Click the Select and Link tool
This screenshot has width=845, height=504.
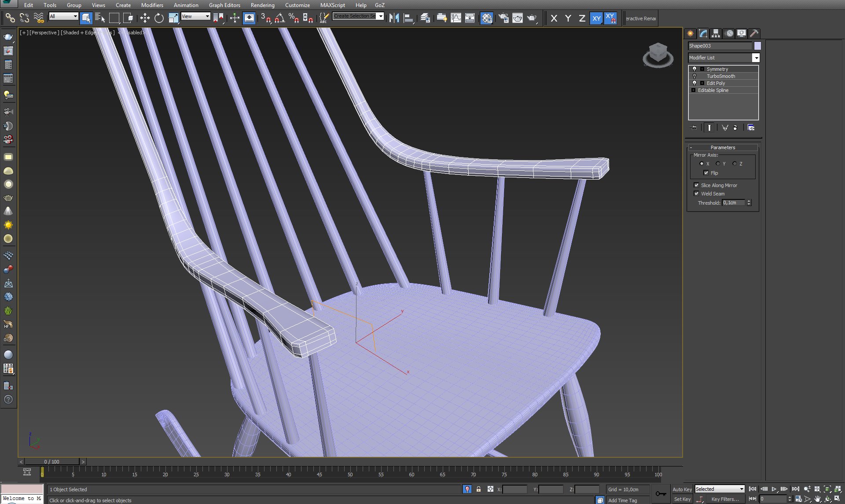pyautogui.click(x=10, y=18)
